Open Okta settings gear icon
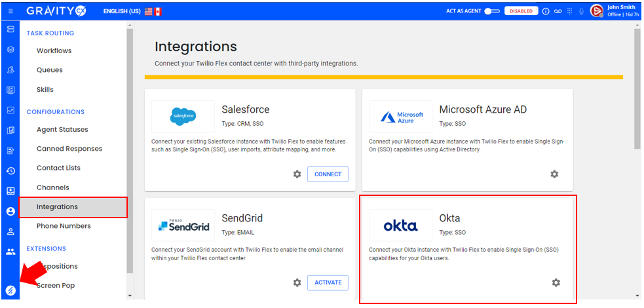Viewport: 644px width, 308px height. click(556, 282)
